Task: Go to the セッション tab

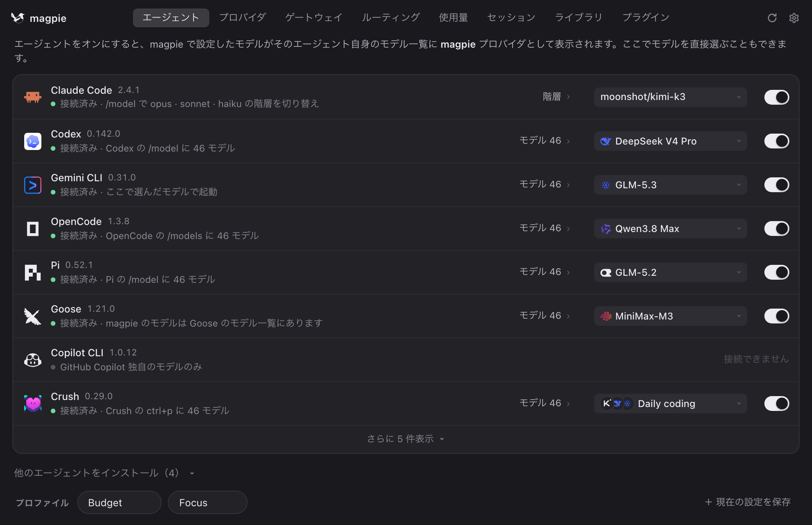Action: tap(511, 18)
